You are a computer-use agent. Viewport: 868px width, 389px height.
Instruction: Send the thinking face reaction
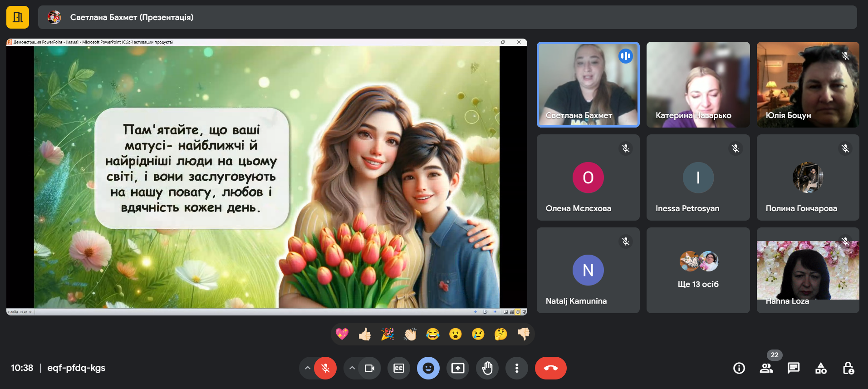pos(500,334)
